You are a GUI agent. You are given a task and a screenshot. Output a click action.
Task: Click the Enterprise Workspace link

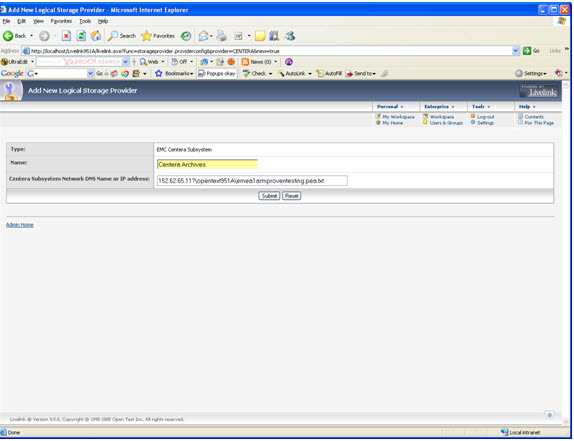pyautogui.click(x=441, y=117)
